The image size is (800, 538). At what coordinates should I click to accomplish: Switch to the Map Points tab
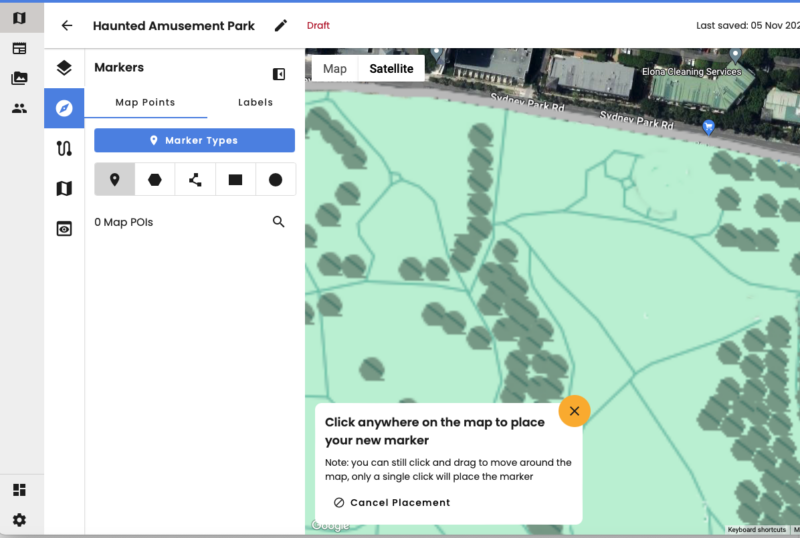pyautogui.click(x=145, y=102)
